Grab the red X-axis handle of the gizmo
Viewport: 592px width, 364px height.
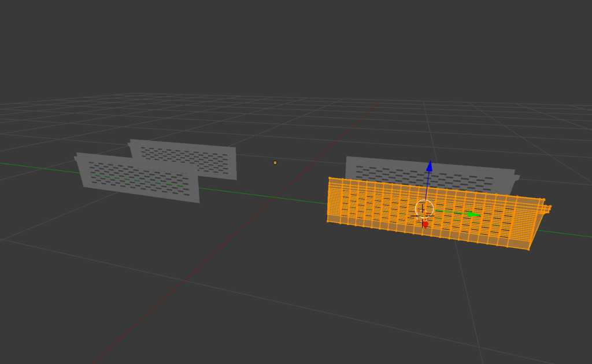(x=425, y=224)
